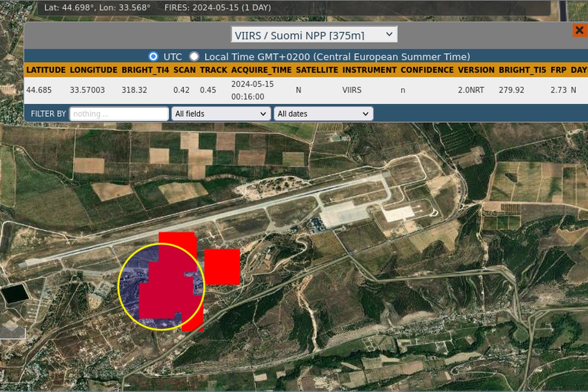Select the FRP value 2.73

[559, 90]
